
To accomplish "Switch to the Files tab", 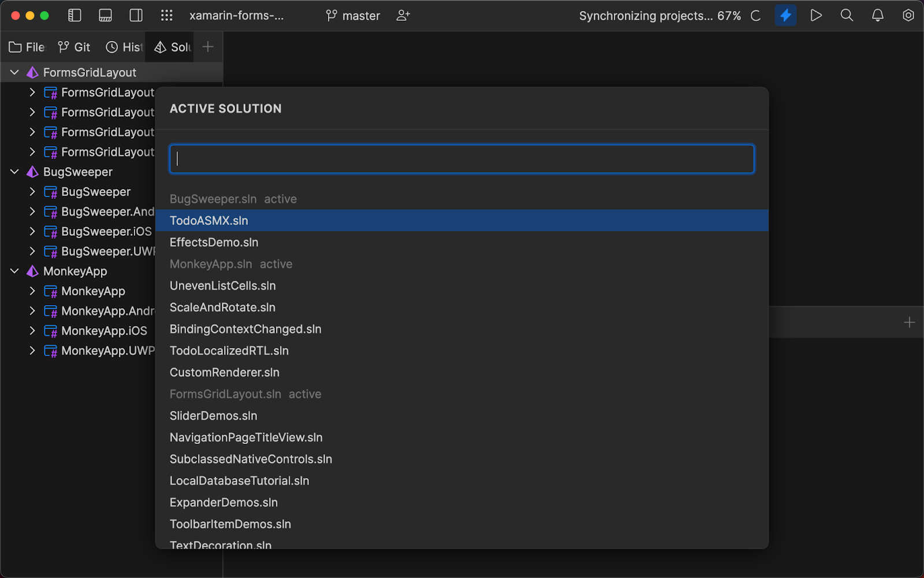I will [27, 47].
